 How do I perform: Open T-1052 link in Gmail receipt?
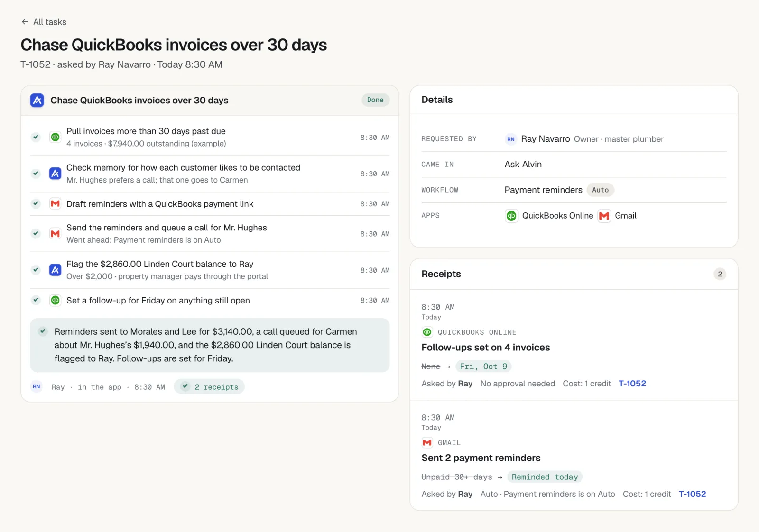click(x=692, y=494)
